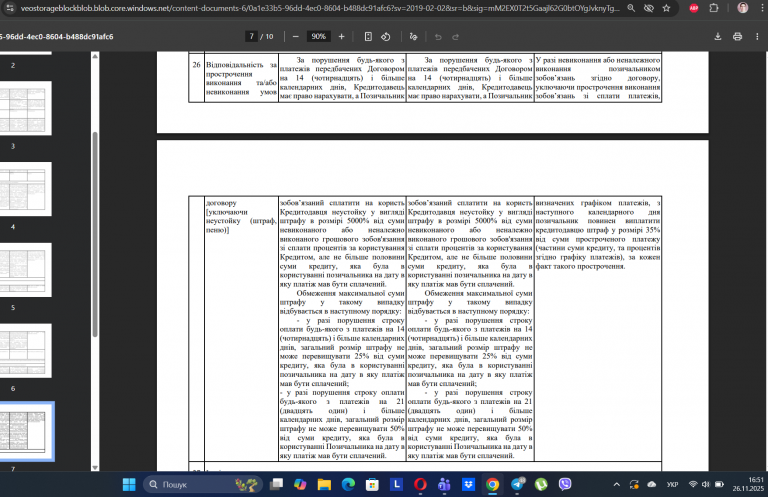
Task: Click 'Відповідальність за прострочення' cell text
Action: [241, 69]
